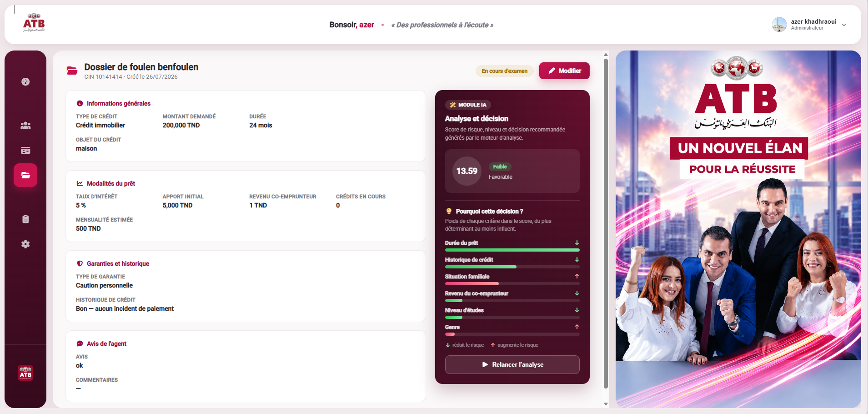Click the scroll down arrow of dossier panel
This screenshot has height=414, width=868.
pyautogui.click(x=606, y=404)
